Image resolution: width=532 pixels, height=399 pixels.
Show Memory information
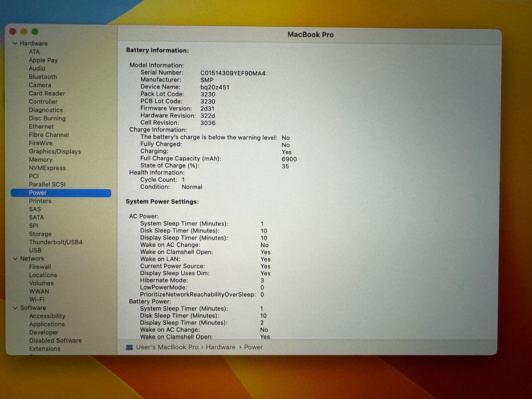(x=40, y=160)
